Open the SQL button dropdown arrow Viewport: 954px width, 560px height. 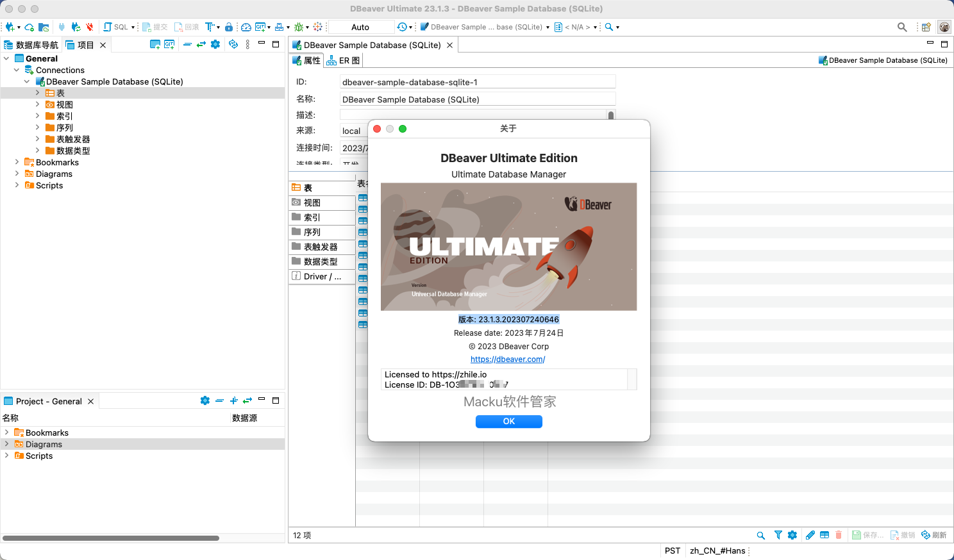click(133, 27)
